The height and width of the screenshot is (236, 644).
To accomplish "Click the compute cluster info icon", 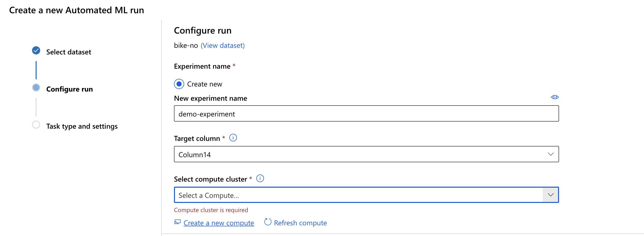I will [x=260, y=179].
